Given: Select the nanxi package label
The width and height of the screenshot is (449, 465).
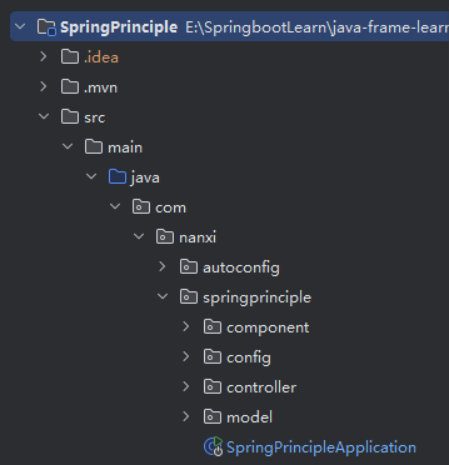Looking at the screenshot, I should [198, 237].
